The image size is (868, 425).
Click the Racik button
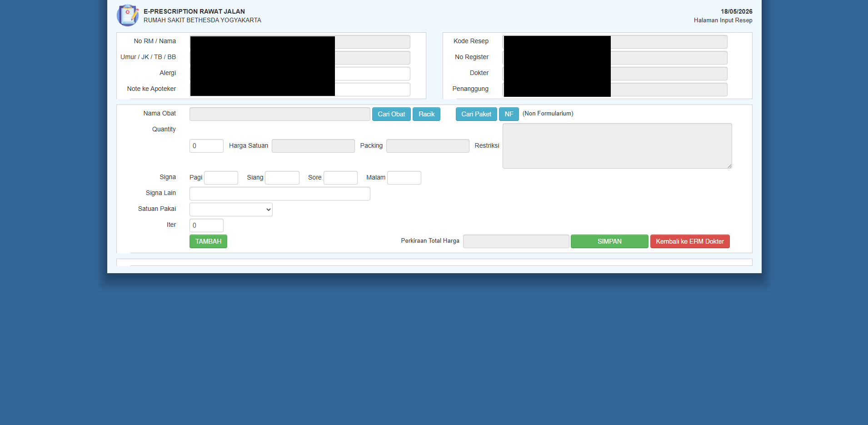(426, 114)
